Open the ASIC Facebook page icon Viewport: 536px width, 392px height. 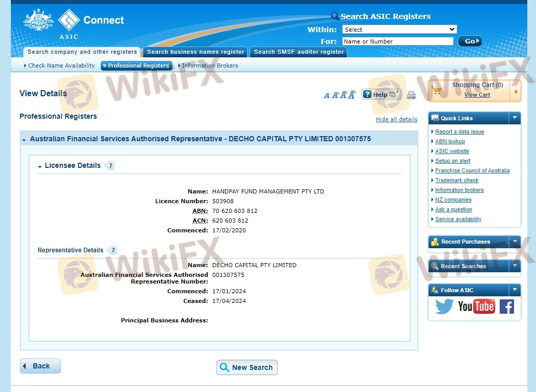506,307
